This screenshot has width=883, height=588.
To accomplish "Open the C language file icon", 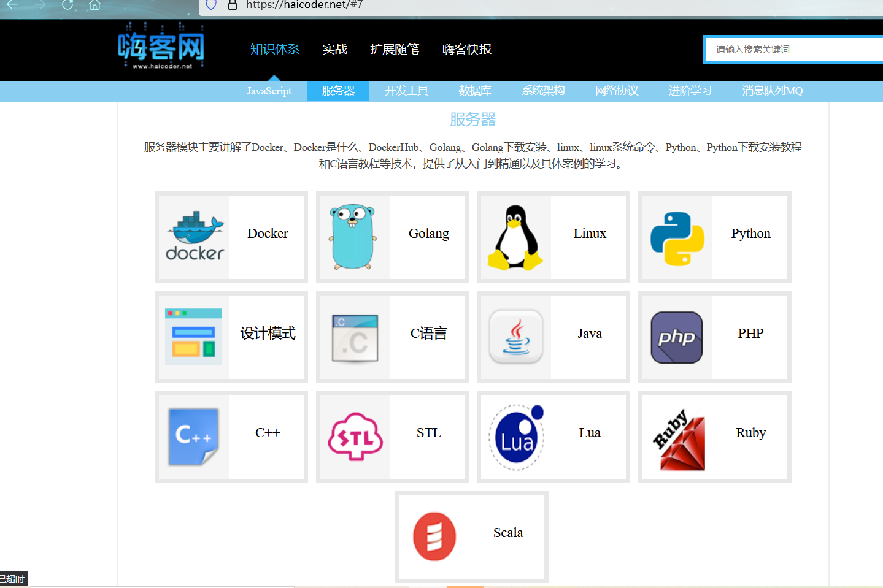I will (x=355, y=338).
